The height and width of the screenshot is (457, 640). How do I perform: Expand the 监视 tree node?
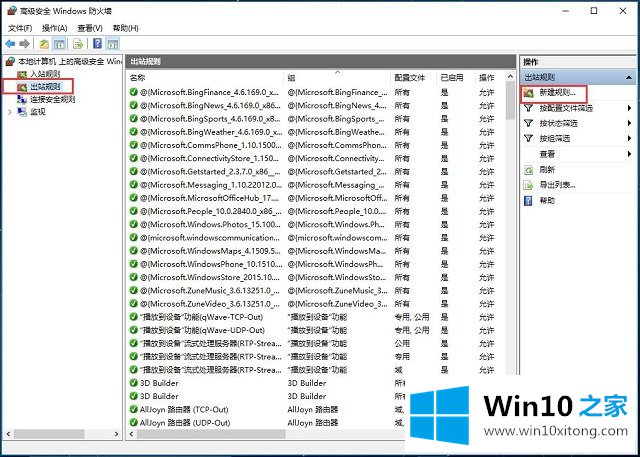point(10,112)
